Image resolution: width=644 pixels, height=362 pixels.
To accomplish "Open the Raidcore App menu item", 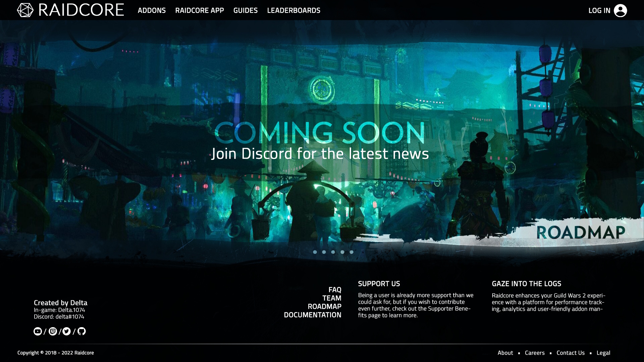I will (200, 10).
